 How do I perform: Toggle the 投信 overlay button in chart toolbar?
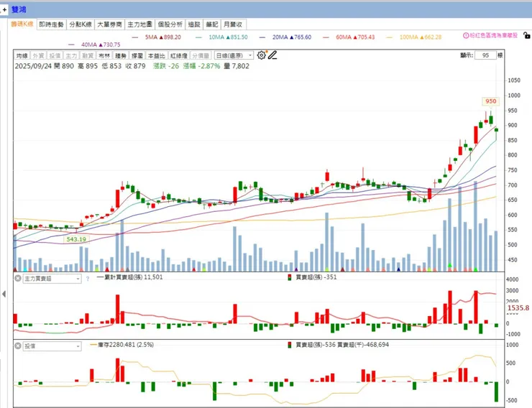tap(55, 55)
